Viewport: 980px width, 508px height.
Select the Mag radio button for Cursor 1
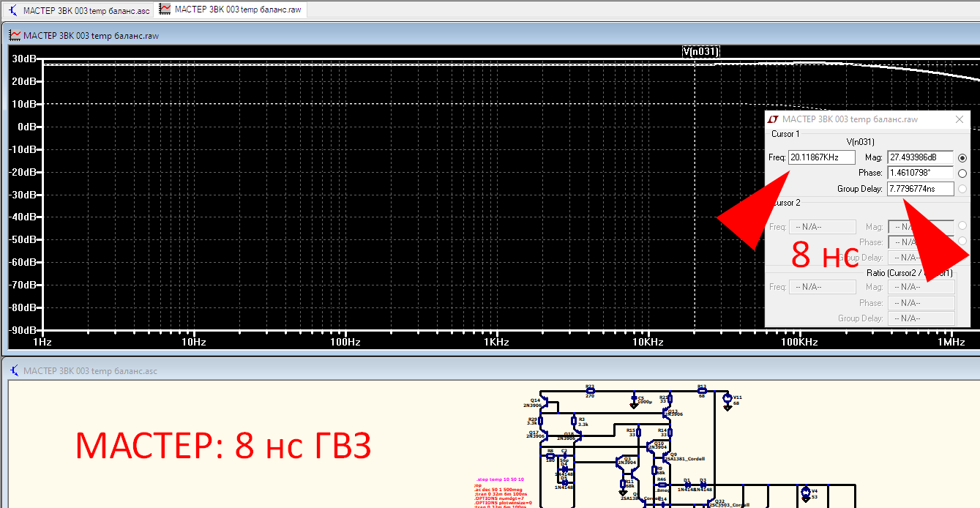pyautogui.click(x=962, y=157)
